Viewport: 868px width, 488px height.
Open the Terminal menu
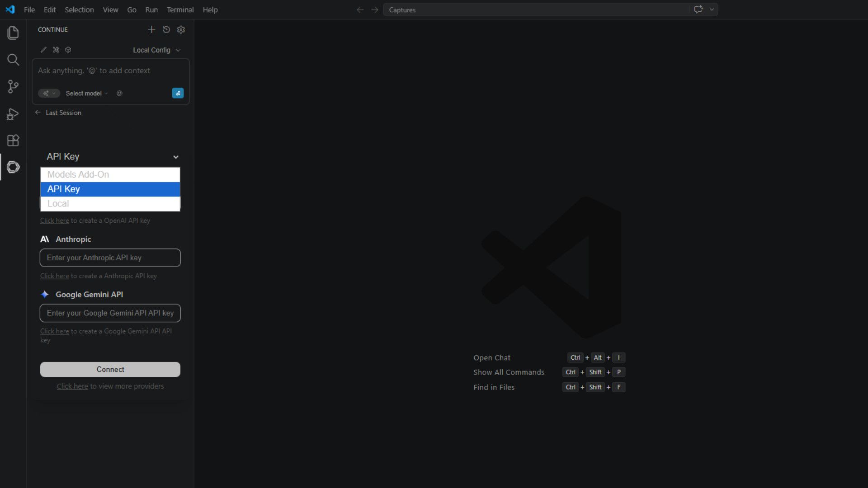click(x=180, y=9)
